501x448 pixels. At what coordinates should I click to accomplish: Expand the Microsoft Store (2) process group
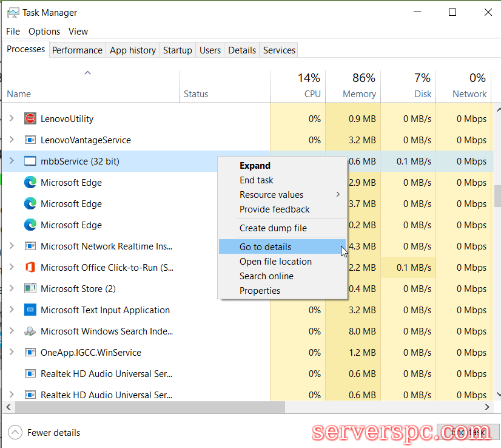12,289
